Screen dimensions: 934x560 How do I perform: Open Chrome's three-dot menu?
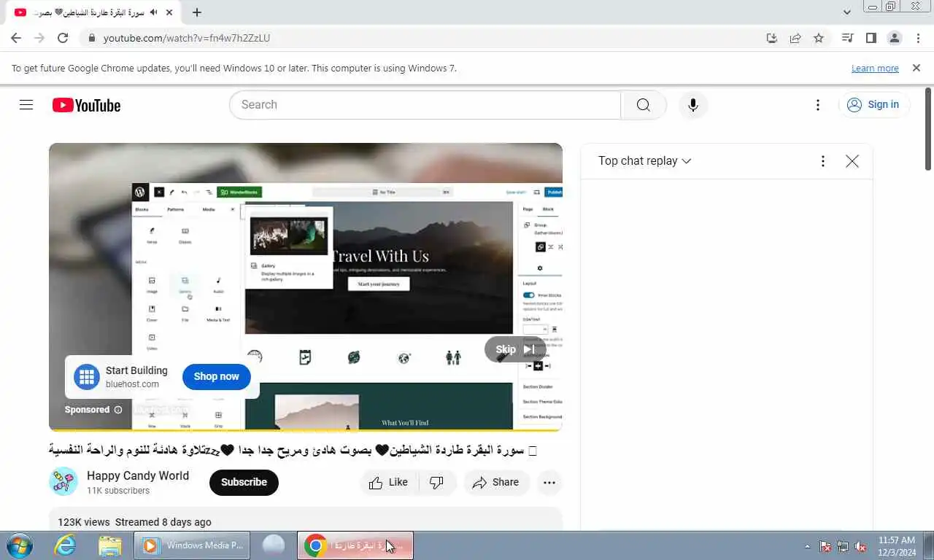pos(918,38)
